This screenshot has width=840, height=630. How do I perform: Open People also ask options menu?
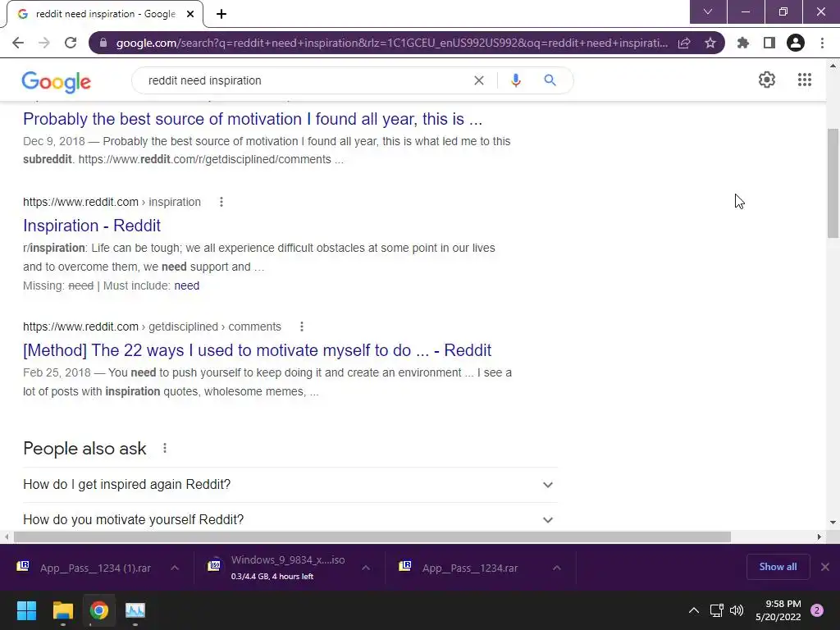[x=164, y=449]
